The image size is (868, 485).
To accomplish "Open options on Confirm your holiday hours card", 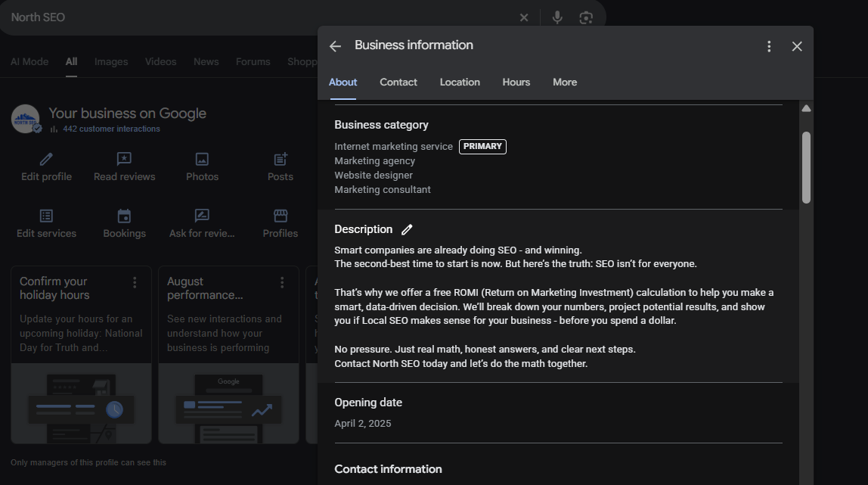I will click(135, 282).
